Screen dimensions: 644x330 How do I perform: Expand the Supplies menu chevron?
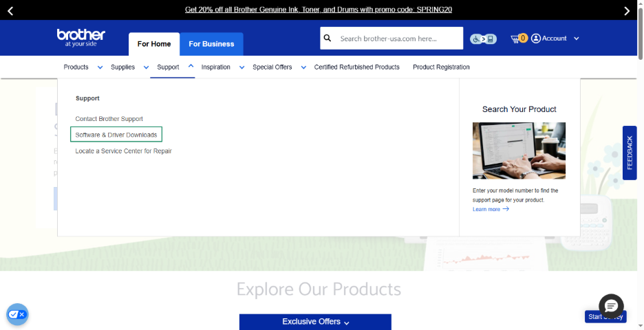(x=146, y=67)
